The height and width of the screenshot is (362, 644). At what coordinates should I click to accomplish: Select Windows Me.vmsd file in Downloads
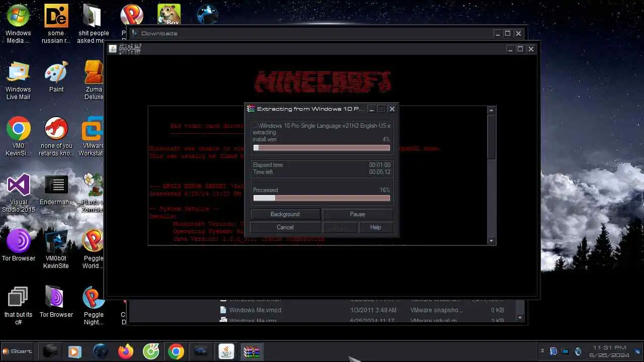pyautogui.click(x=255, y=310)
